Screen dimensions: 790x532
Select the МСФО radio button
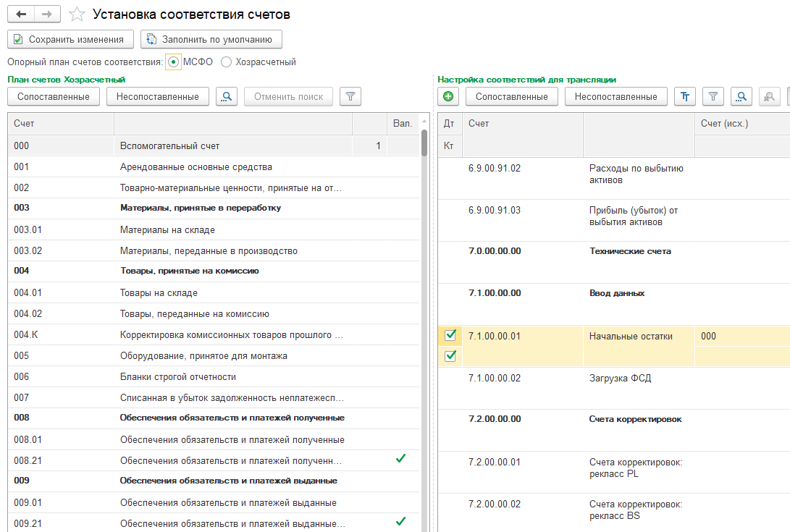[x=173, y=62]
